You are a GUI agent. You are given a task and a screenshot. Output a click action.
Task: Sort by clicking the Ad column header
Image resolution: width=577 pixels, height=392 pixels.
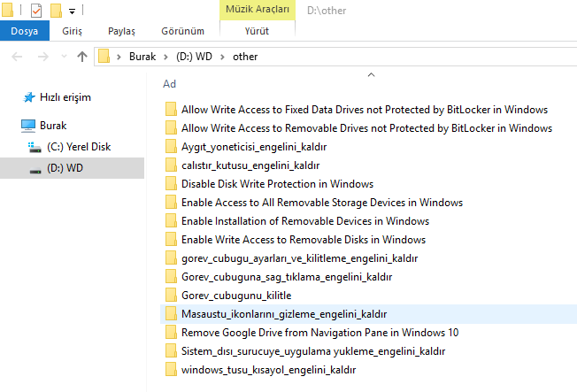[169, 84]
